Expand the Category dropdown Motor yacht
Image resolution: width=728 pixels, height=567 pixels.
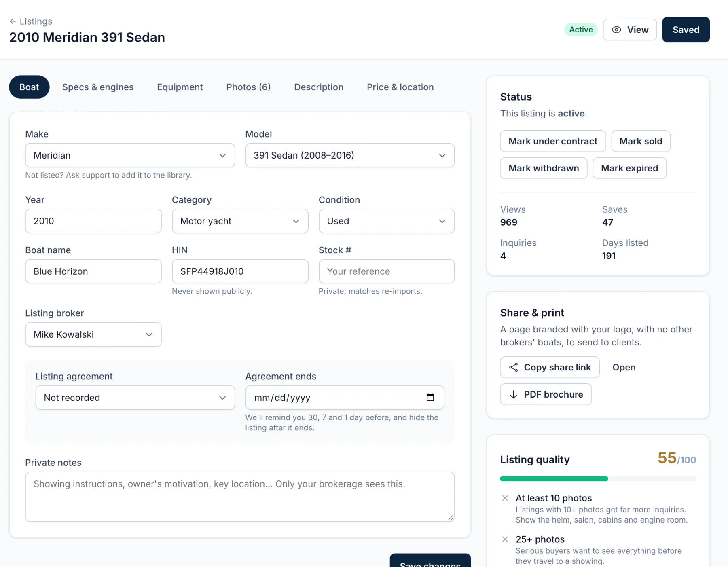(x=240, y=221)
